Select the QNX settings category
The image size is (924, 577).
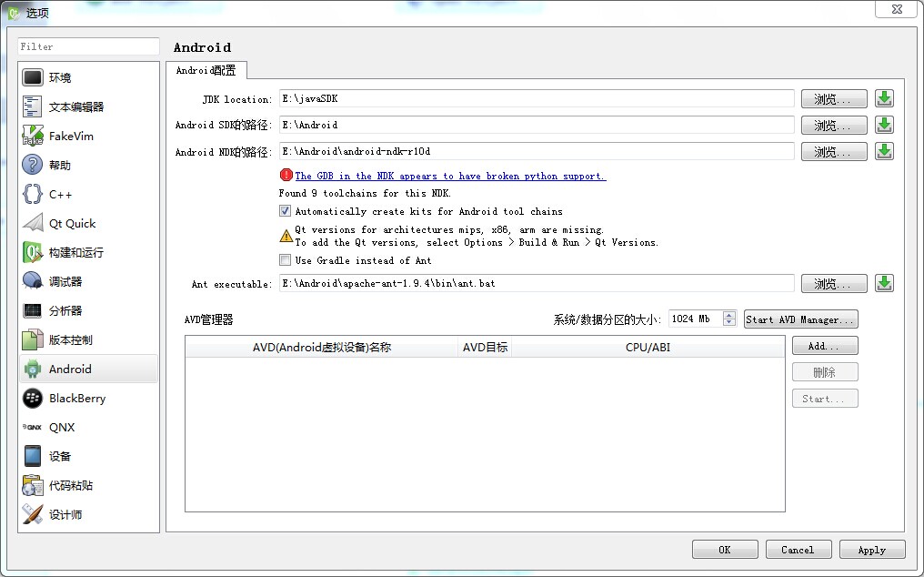click(x=88, y=427)
